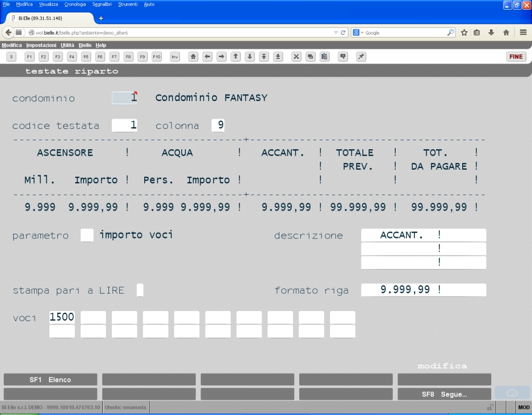The height and width of the screenshot is (415, 532).
Task: Click the down arrow toolbar icon
Action: [x=250, y=57]
